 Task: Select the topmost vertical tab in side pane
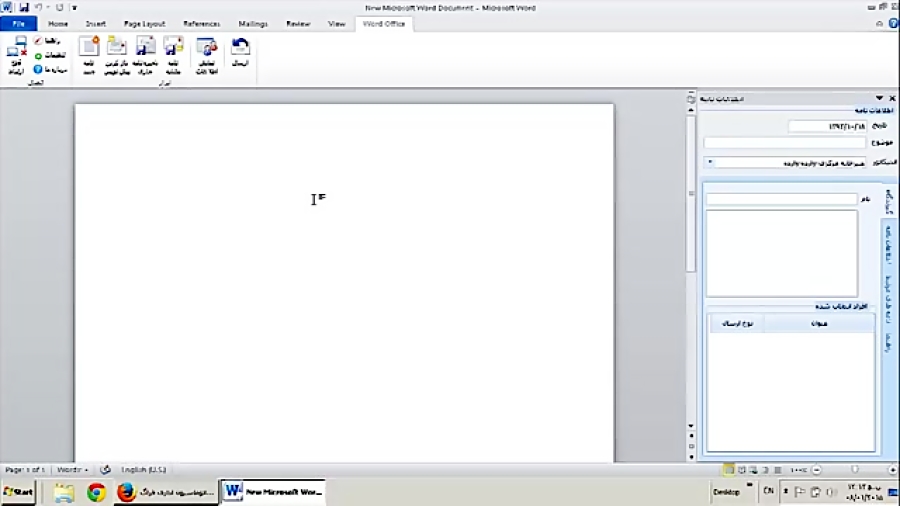pos(889,201)
